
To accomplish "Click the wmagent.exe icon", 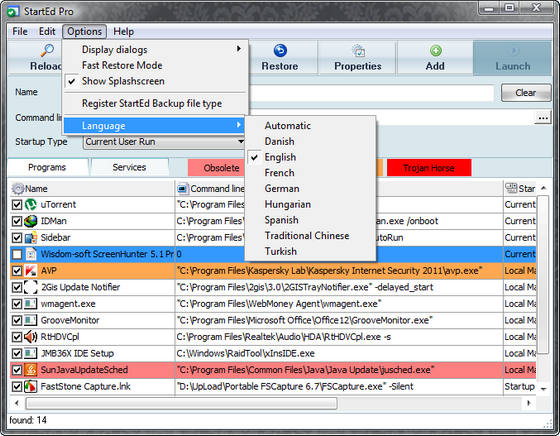I will (x=31, y=304).
